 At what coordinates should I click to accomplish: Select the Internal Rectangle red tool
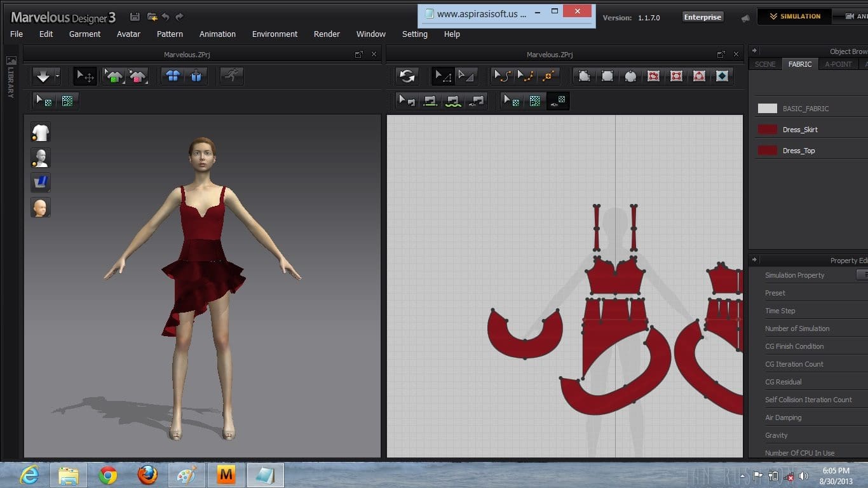pyautogui.click(x=676, y=76)
